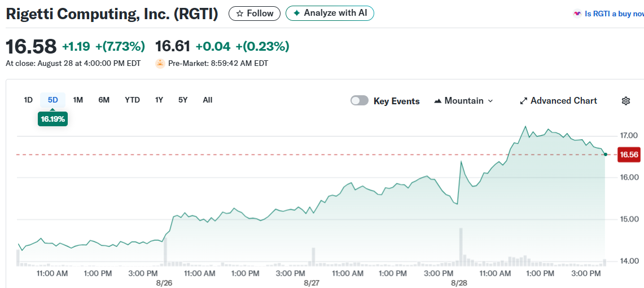Screen dimensions: 644x288
Task: Click the 8/26 date axis label
Action: click(164, 283)
